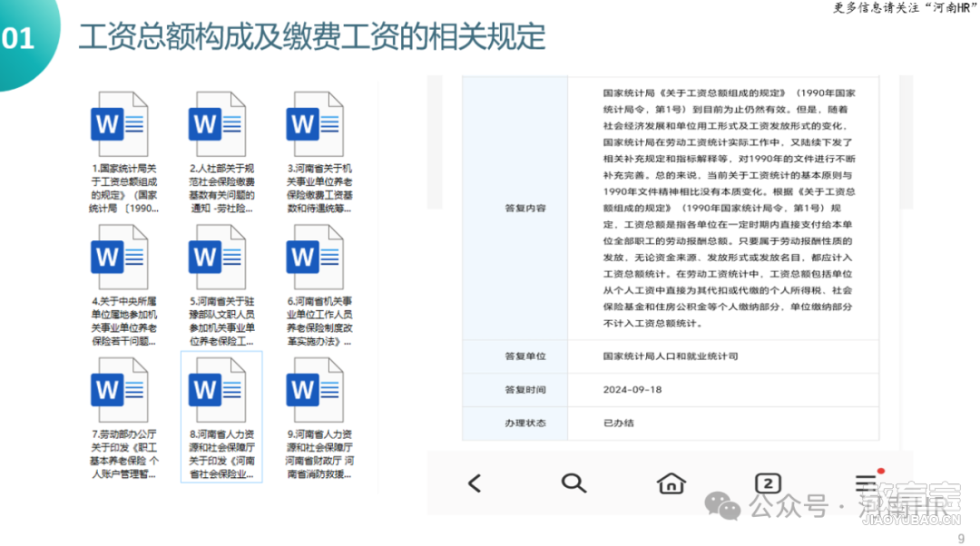Image resolution: width=980 pixels, height=546 pixels.
Task: Open Word file 1.国家统计局关于工资总额组成的规定
Action: coord(120,123)
